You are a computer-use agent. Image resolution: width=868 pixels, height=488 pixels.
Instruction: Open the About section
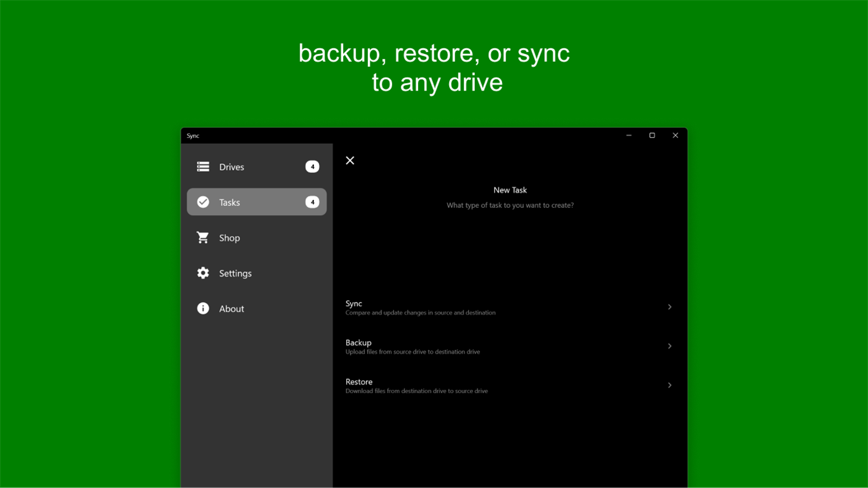[x=231, y=308]
